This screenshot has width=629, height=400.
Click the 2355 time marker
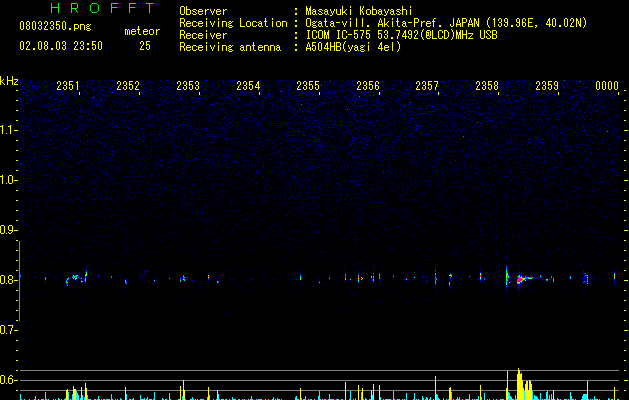click(308, 86)
